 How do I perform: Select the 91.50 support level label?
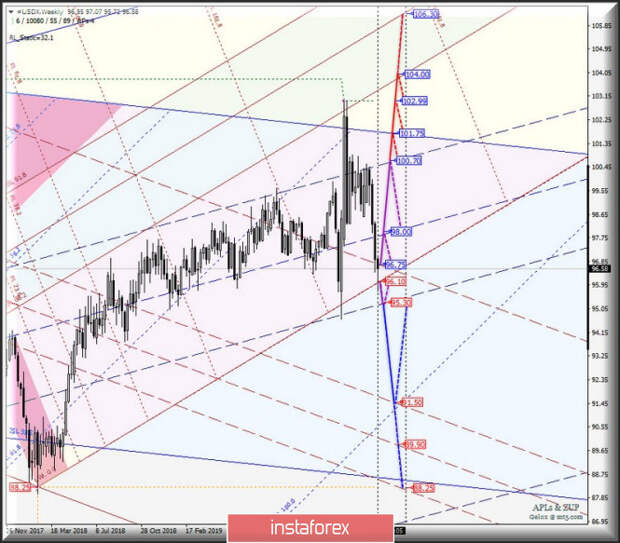pyautogui.click(x=411, y=402)
